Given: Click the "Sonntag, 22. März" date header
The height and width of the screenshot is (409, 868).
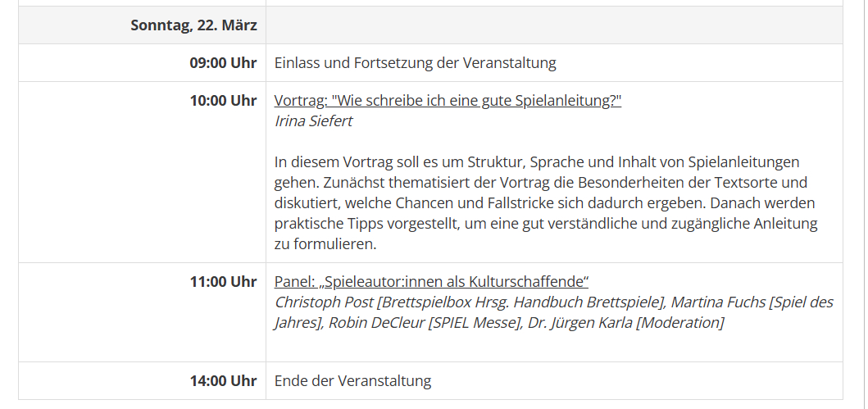Looking at the screenshot, I should (193, 25).
